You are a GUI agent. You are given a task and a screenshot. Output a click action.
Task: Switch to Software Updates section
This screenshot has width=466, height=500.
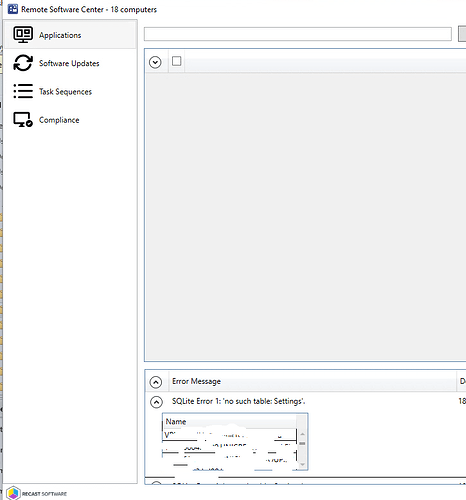(70, 63)
